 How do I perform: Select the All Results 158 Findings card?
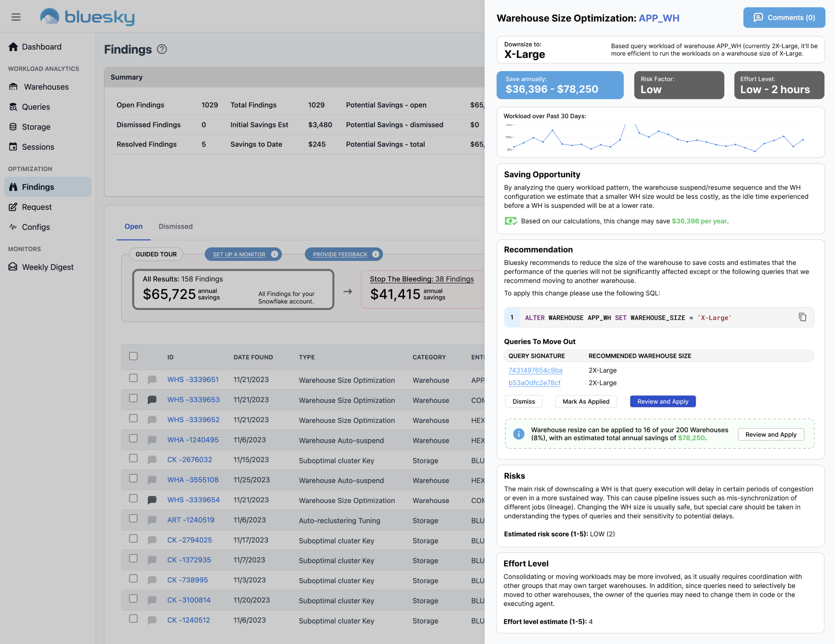click(x=233, y=289)
